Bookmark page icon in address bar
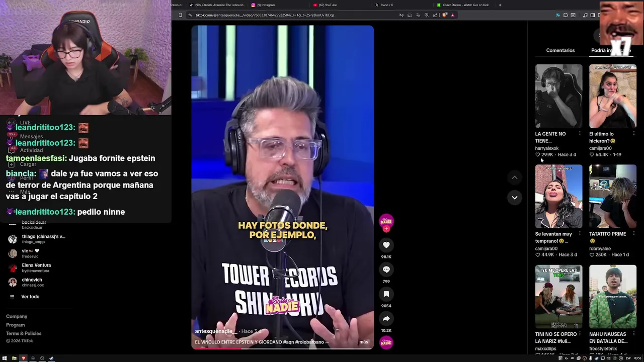 180,15
